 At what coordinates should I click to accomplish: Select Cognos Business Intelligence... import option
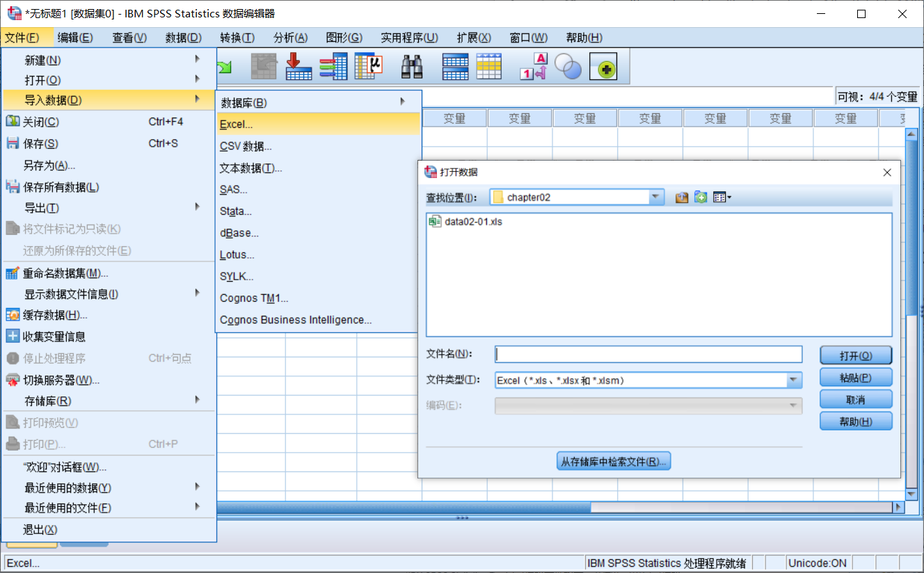[319, 320]
